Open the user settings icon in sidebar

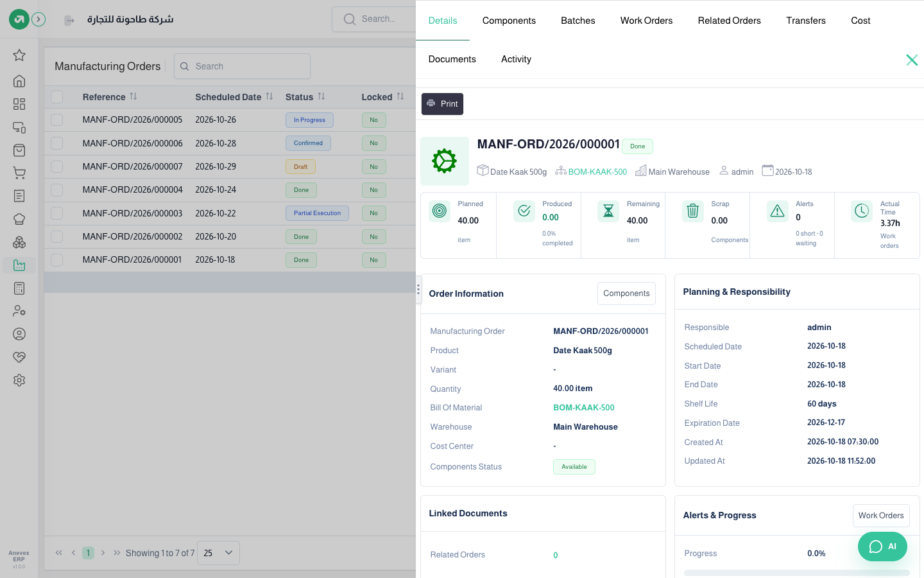(19, 311)
